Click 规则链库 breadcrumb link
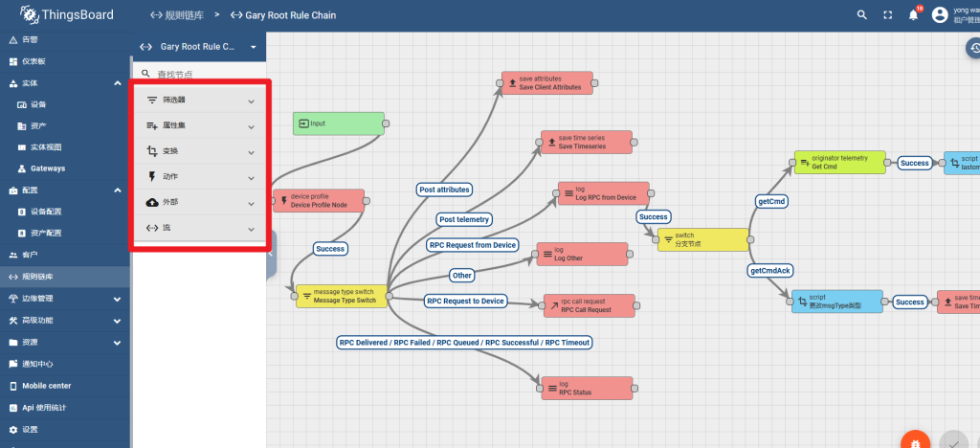The image size is (980, 448). [177, 15]
